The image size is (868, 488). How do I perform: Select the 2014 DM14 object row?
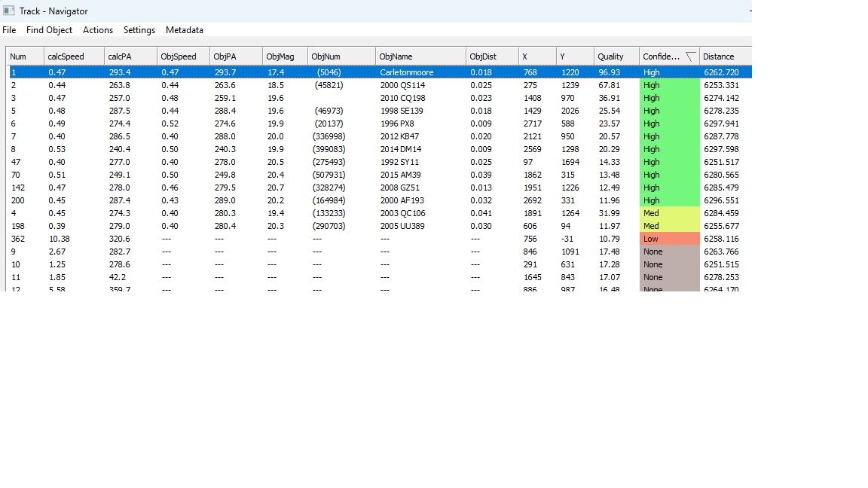(379, 149)
